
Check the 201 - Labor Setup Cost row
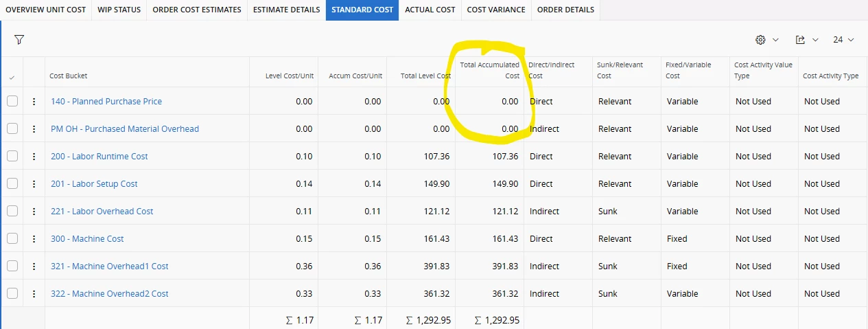[12, 183]
